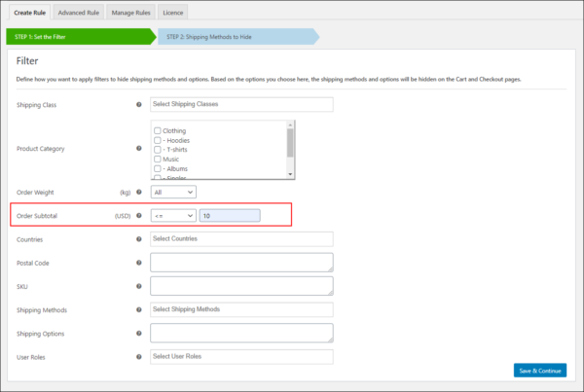Click into the Postal Code text area

tap(241, 263)
